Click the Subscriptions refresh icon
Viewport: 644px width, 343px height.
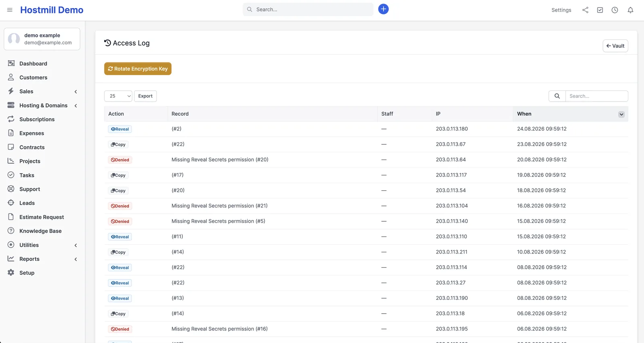pos(11,119)
